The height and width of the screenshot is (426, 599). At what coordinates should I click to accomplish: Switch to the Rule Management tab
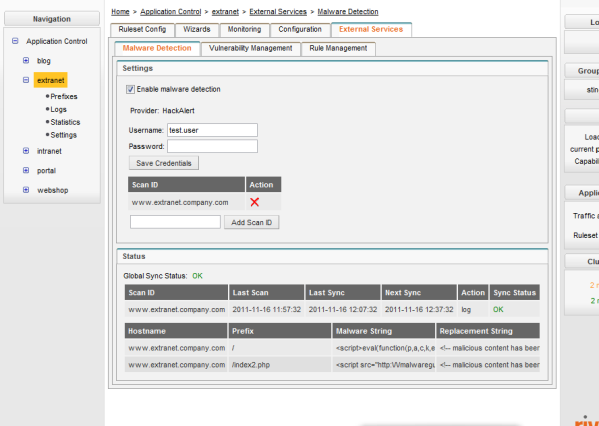tap(338, 49)
